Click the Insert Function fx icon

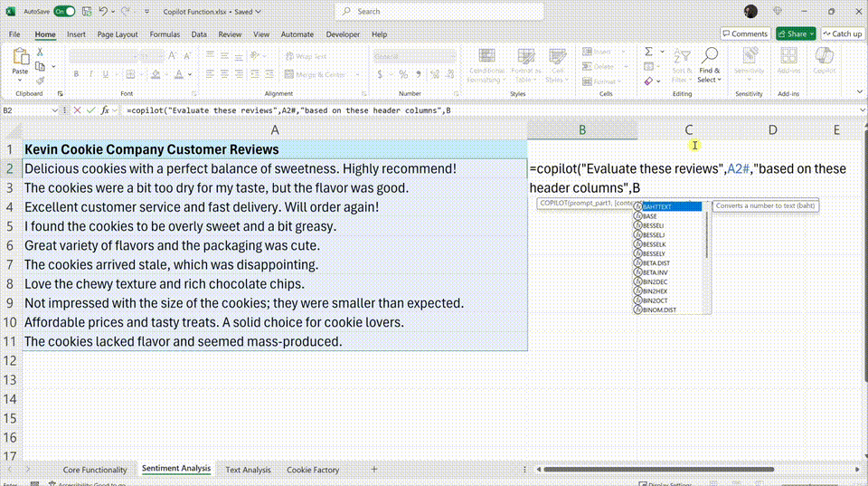pyautogui.click(x=105, y=110)
